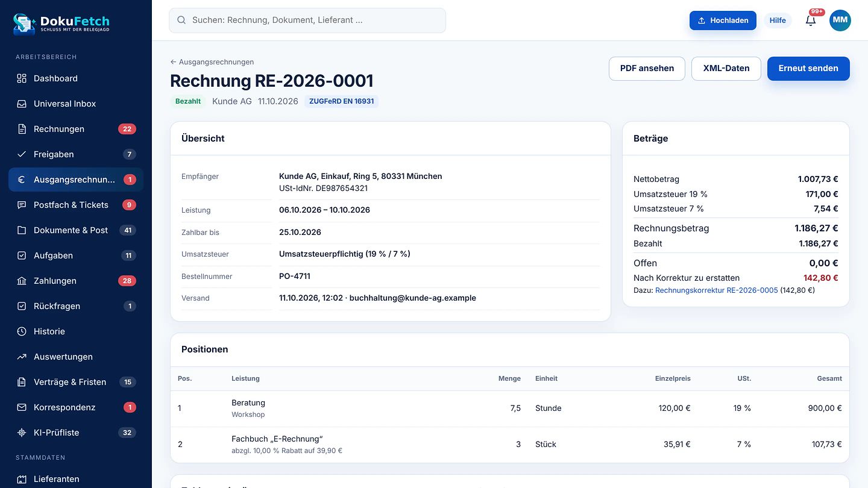Click the Postfach & Tickets message icon

pyautogui.click(x=22, y=205)
